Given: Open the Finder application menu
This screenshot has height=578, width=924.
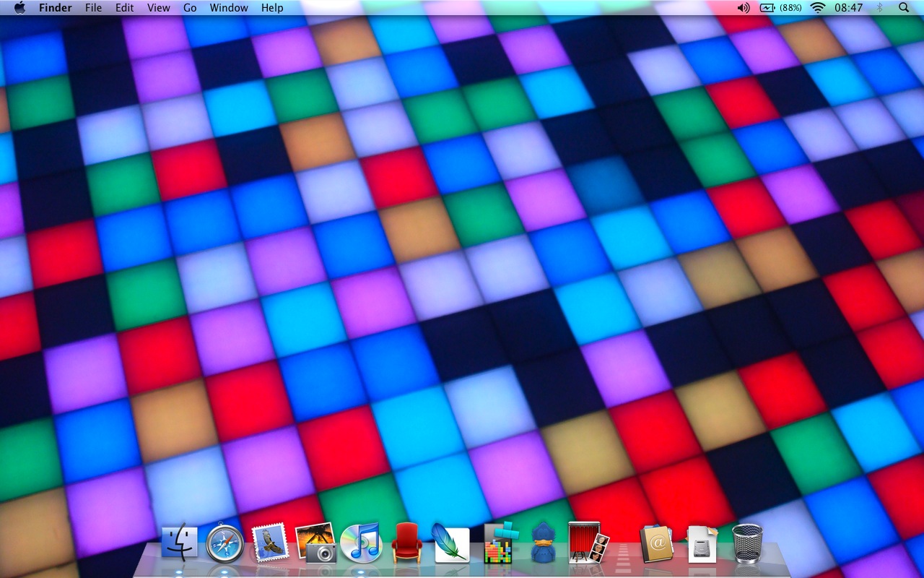Looking at the screenshot, I should (56, 7).
